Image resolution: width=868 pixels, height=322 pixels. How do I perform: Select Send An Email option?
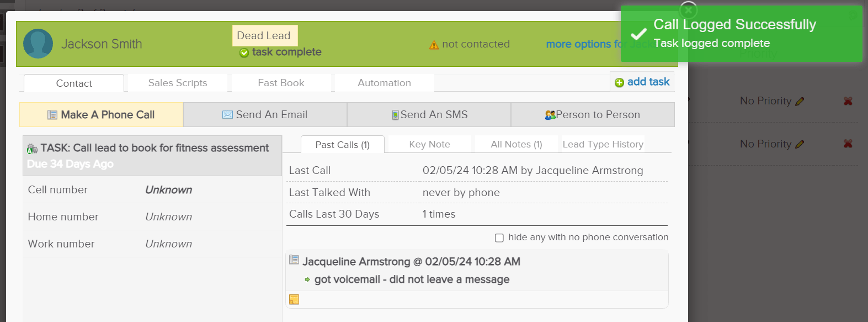point(265,115)
